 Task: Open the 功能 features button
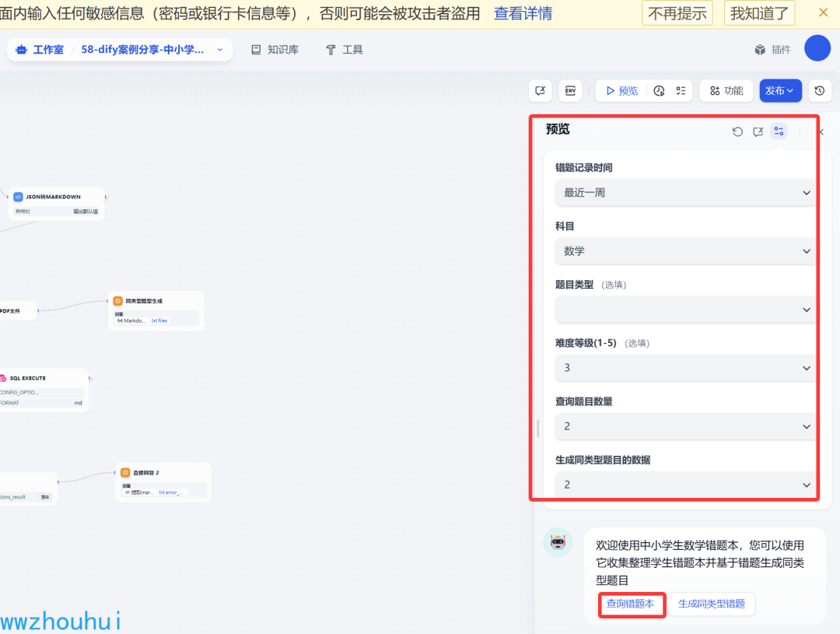click(x=726, y=90)
